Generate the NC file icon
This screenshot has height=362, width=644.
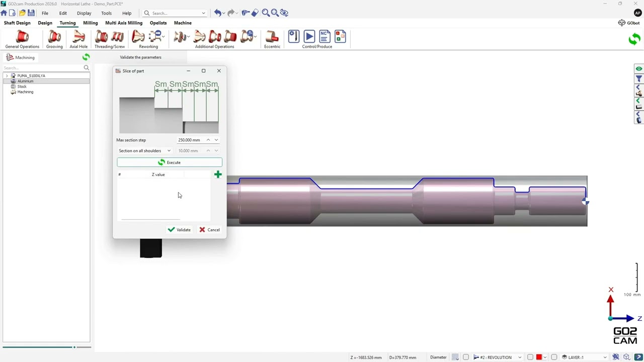tap(325, 36)
